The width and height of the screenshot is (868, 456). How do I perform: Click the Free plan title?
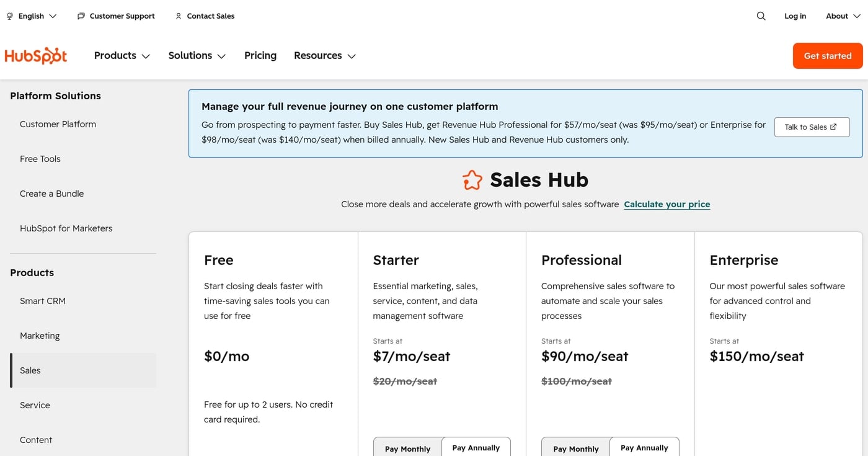tap(219, 260)
